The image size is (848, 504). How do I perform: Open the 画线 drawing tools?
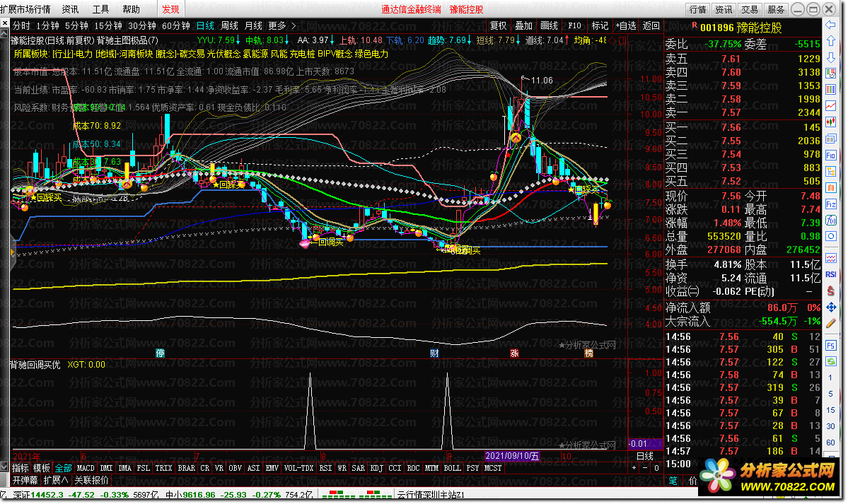click(549, 25)
